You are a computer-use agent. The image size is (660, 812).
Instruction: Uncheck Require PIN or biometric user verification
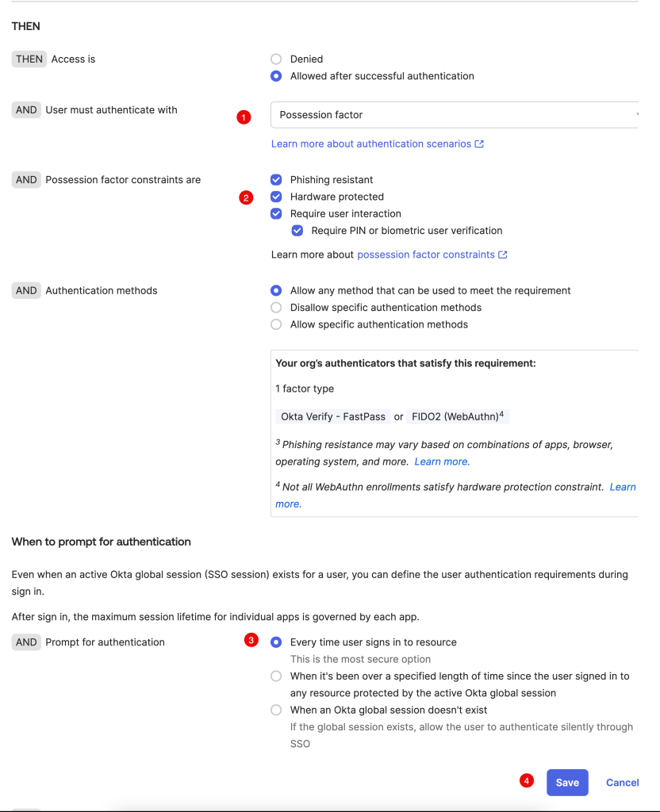(297, 231)
